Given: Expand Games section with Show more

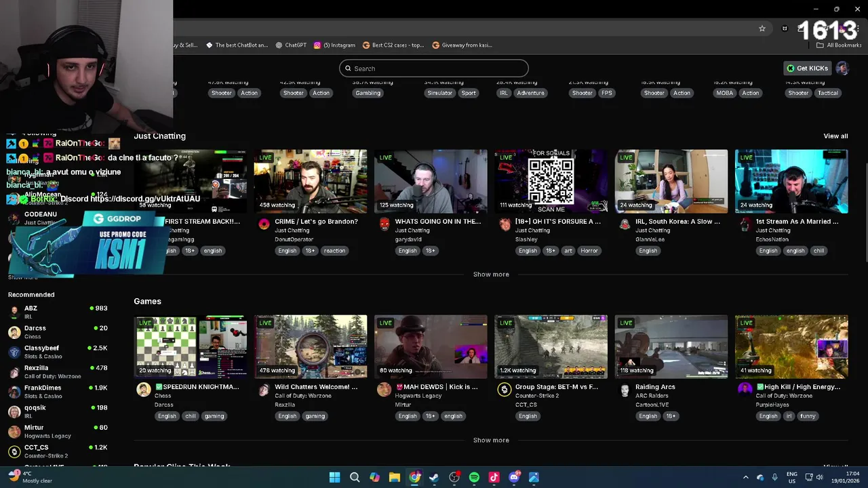Looking at the screenshot, I should point(491,441).
